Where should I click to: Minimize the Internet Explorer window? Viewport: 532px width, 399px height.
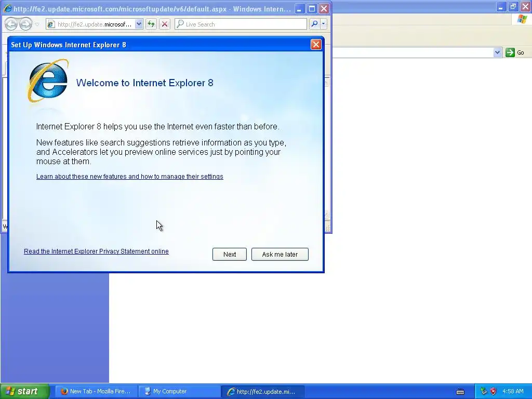tap(299, 8)
